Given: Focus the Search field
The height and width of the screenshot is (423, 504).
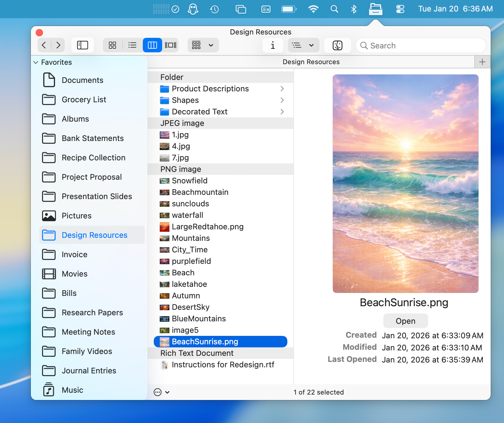Looking at the screenshot, I should (421, 45).
